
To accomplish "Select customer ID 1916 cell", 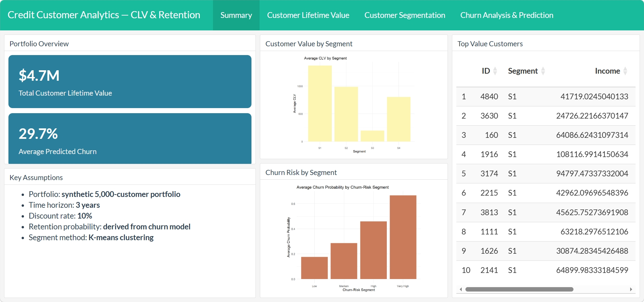I will tap(489, 154).
